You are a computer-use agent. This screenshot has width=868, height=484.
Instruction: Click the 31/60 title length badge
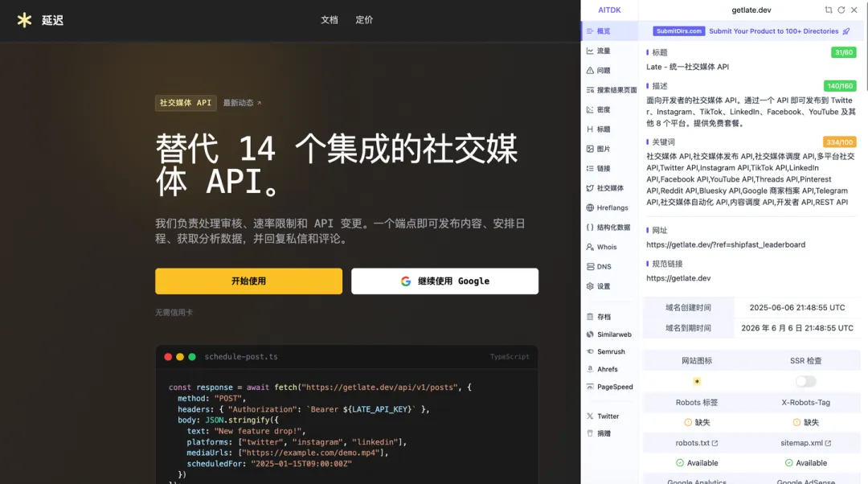(x=844, y=52)
